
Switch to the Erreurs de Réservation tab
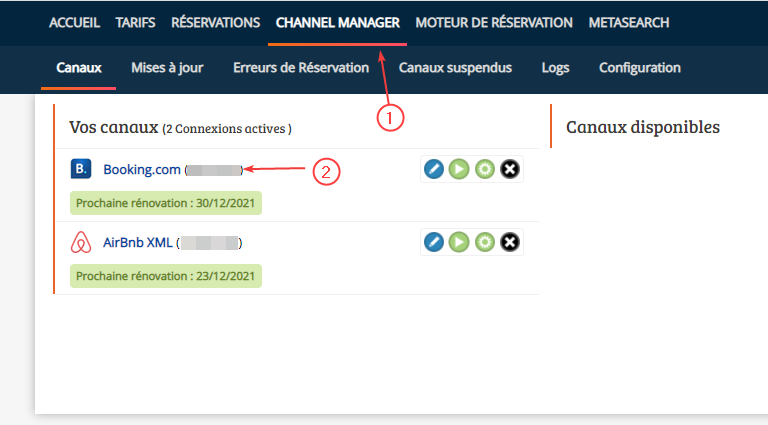[301, 68]
